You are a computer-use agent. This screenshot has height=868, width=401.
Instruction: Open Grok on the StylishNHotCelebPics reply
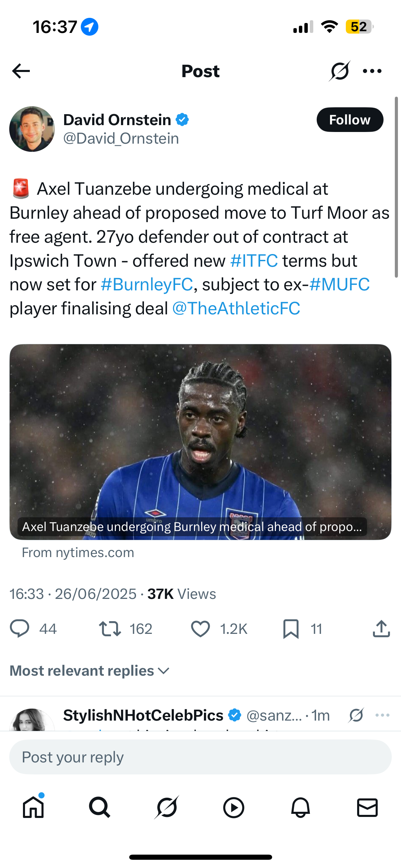(x=356, y=715)
